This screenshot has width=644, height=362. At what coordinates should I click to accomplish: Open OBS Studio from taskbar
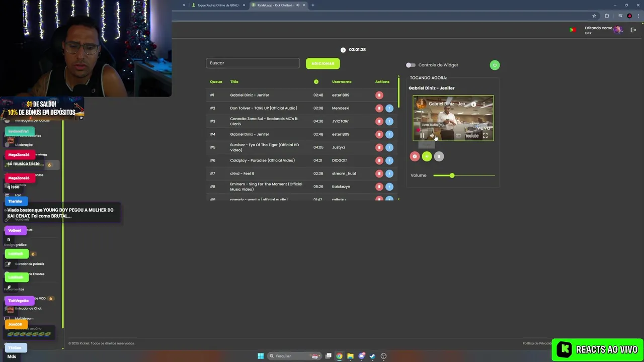click(383, 356)
